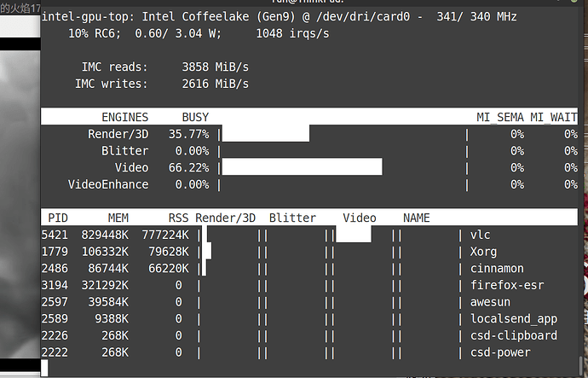Screen dimensions: 588x378
Task: Click the '10% RC6' value
Action: click(94, 33)
